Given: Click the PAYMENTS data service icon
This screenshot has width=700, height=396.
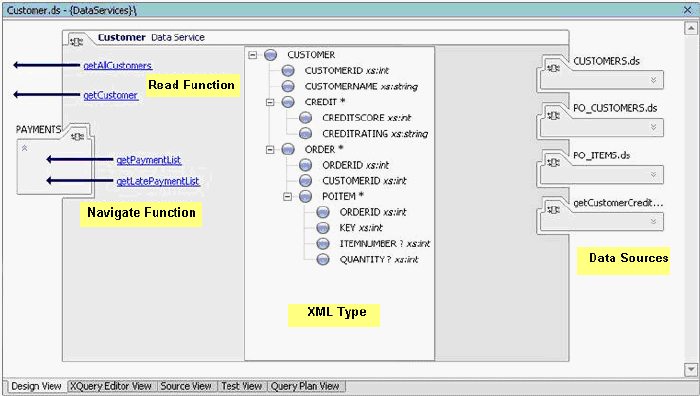Looking at the screenshot, I should click(x=78, y=136).
